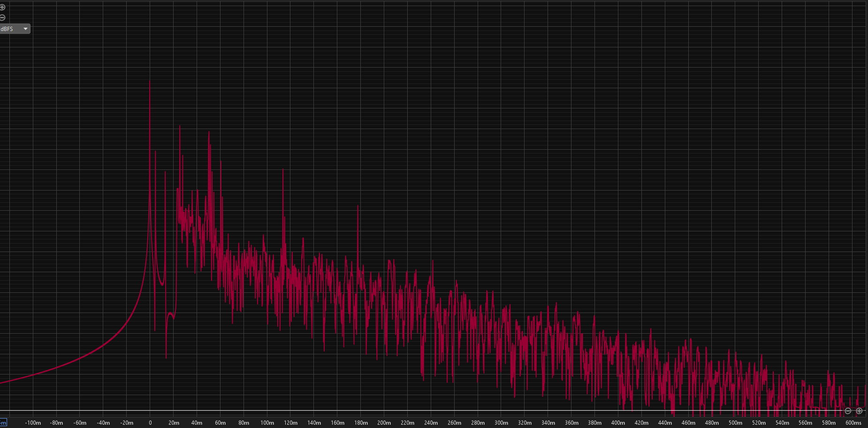Viewport: 868px width, 428px height.
Task: Click the 480m time axis label
Action: coord(712,423)
